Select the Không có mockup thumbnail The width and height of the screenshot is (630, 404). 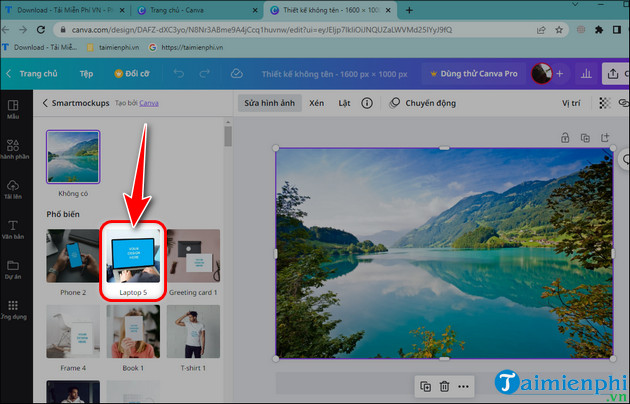(x=73, y=157)
